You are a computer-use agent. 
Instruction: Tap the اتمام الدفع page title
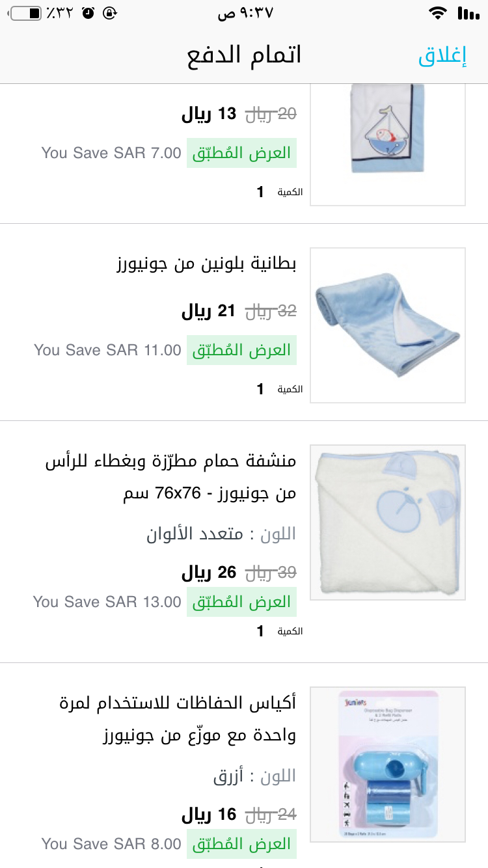pyautogui.click(x=244, y=56)
